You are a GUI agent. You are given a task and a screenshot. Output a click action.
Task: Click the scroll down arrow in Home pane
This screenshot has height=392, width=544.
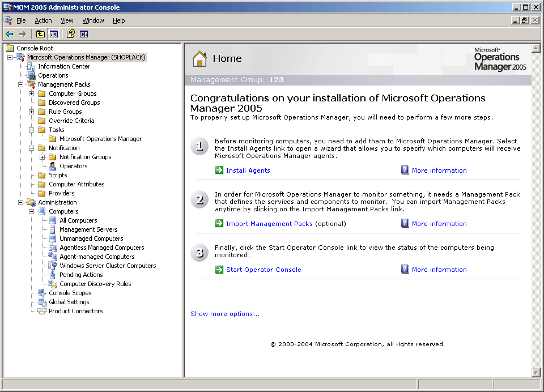535,373
